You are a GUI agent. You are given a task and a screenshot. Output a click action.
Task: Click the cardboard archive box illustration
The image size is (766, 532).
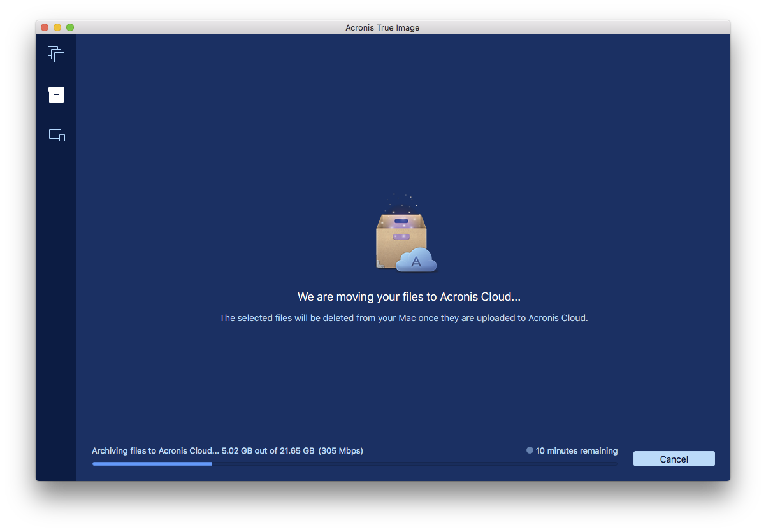pyautogui.click(x=401, y=241)
